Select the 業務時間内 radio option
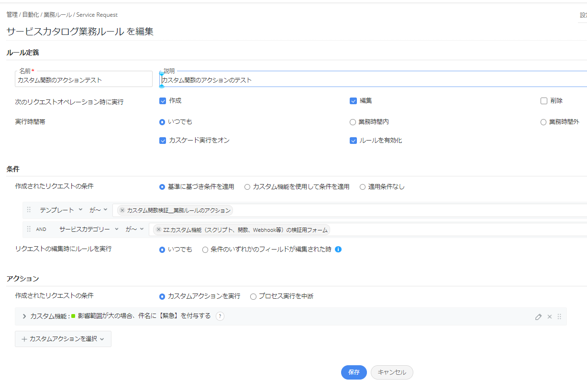This screenshot has height=392, width=587. (353, 122)
